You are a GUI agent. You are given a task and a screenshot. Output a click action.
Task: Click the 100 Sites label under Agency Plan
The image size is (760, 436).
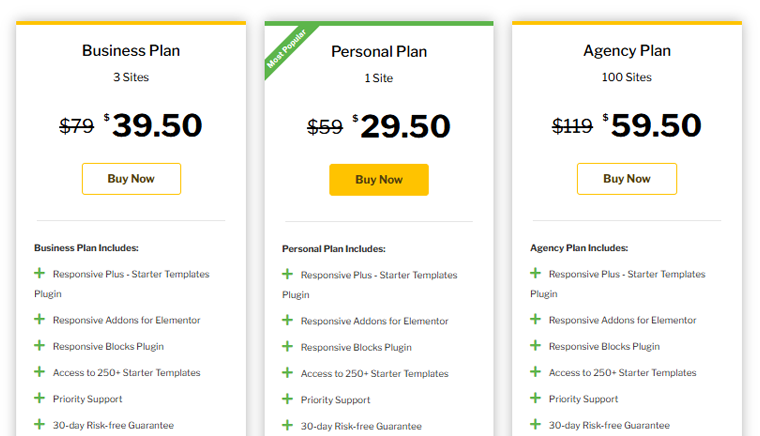point(627,77)
